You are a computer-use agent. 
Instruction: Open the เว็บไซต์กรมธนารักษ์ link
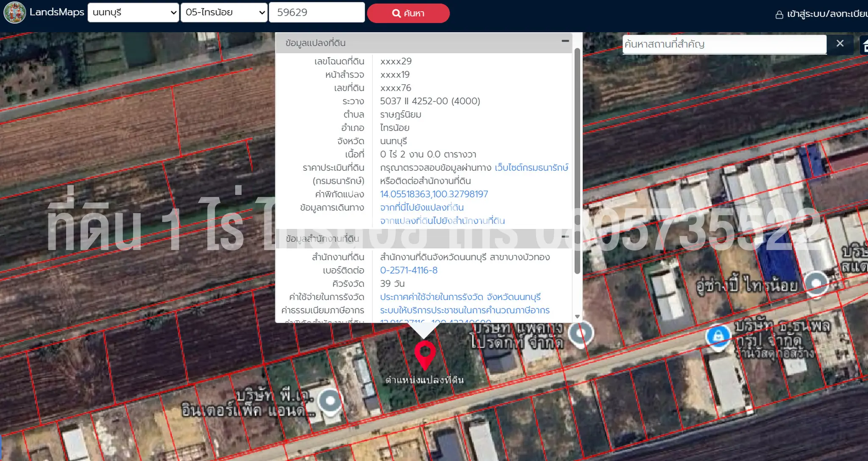click(531, 168)
